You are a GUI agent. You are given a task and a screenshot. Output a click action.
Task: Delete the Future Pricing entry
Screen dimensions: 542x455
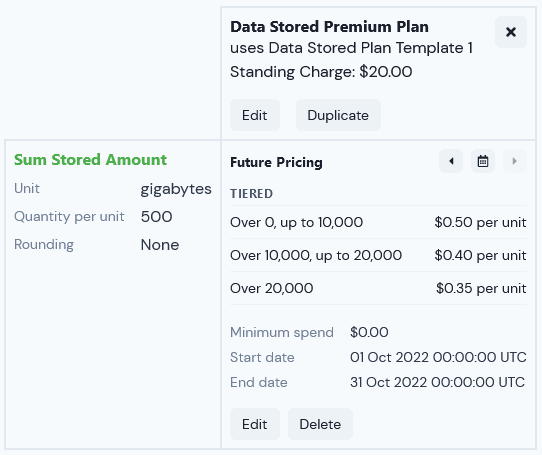click(320, 424)
